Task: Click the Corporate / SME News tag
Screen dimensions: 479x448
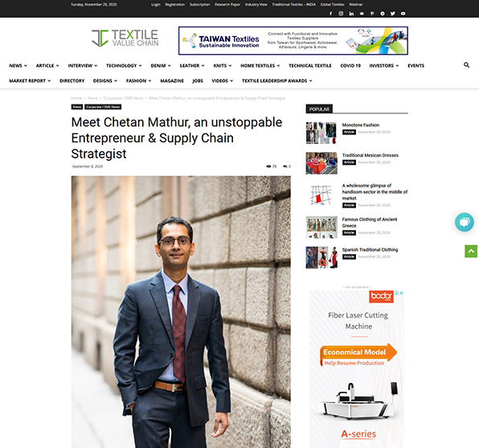Action: [103, 107]
